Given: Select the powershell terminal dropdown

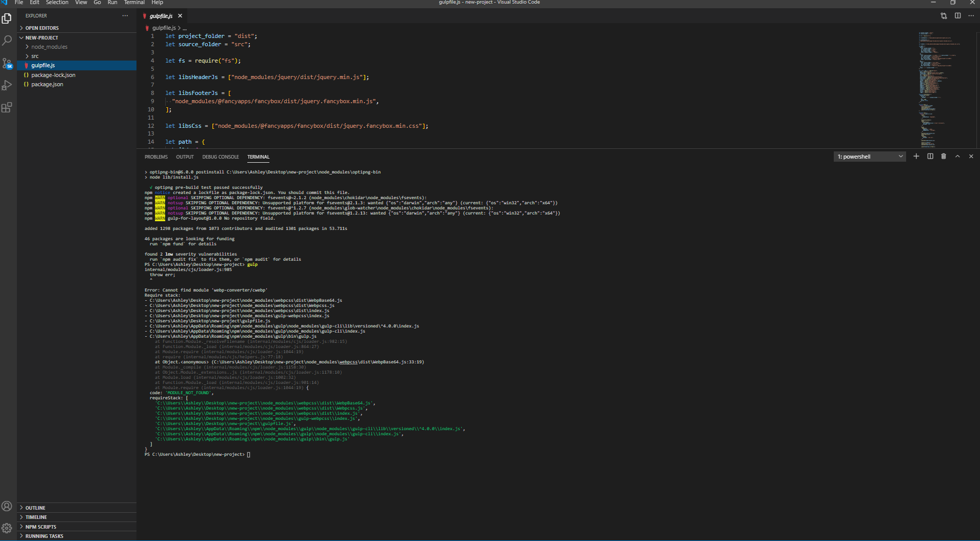Looking at the screenshot, I should 870,157.
